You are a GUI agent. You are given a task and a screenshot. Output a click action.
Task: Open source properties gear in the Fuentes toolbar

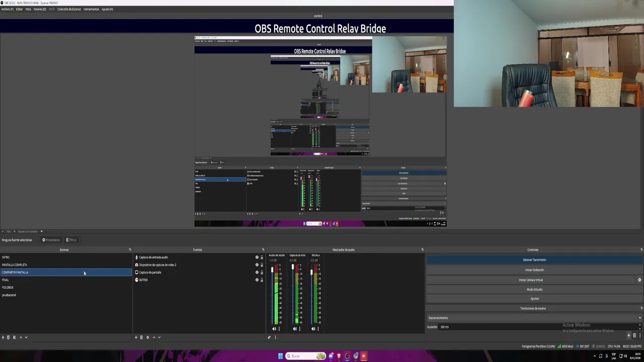pos(147,337)
